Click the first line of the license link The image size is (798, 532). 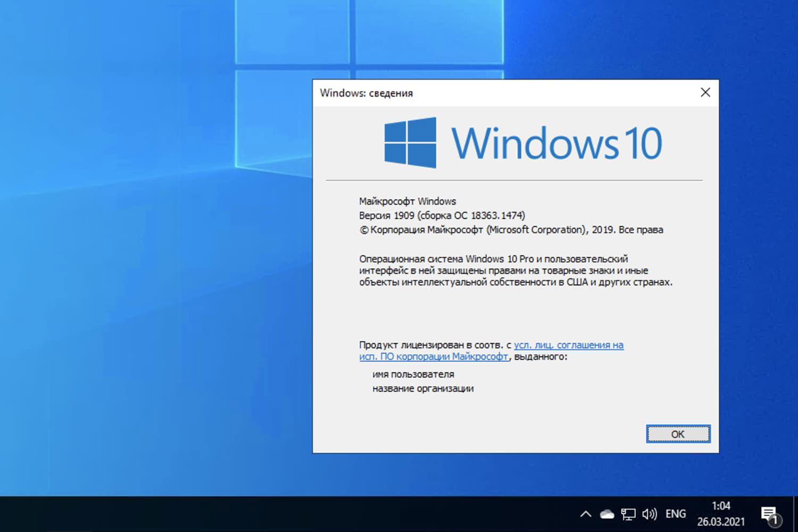(568, 345)
